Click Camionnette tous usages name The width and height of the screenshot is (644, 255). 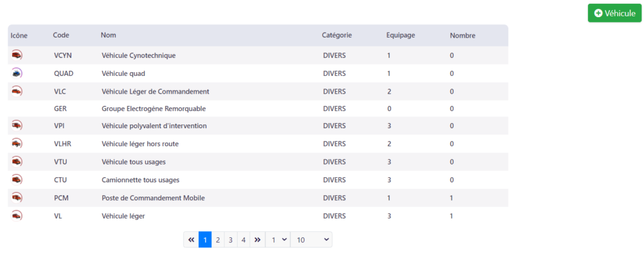(x=140, y=180)
